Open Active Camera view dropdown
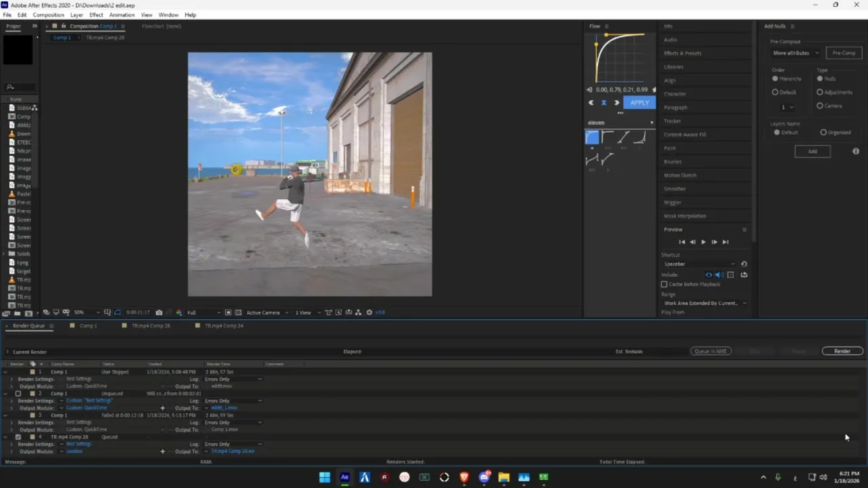This screenshot has width=868, height=488. pyautogui.click(x=267, y=312)
